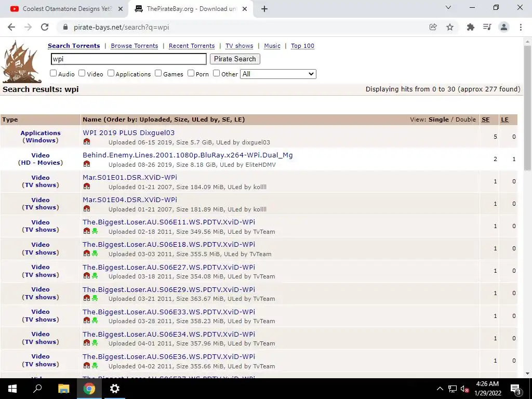
Task: Check the Audio filter checkbox
Action: (x=54, y=73)
